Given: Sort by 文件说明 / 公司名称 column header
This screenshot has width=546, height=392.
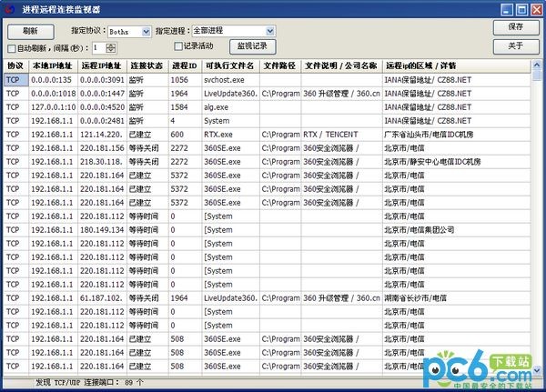Looking at the screenshot, I should [341, 65].
